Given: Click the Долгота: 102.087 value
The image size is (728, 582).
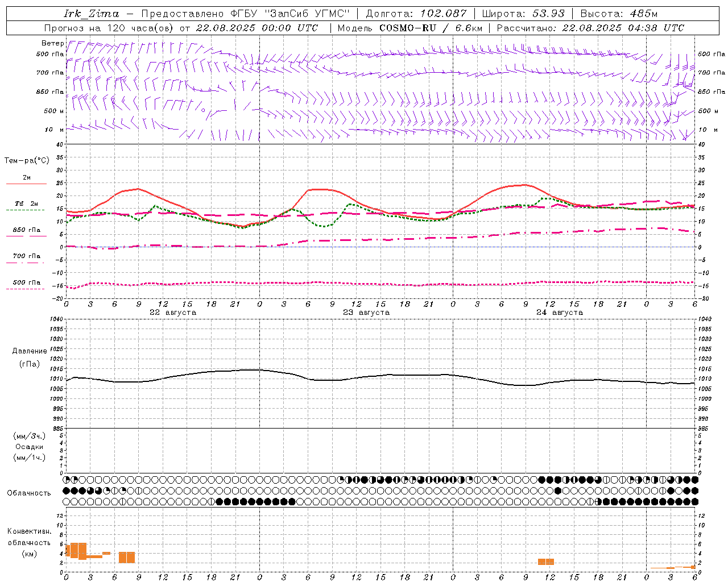Looking at the screenshot, I should pyautogui.click(x=416, y=14).
